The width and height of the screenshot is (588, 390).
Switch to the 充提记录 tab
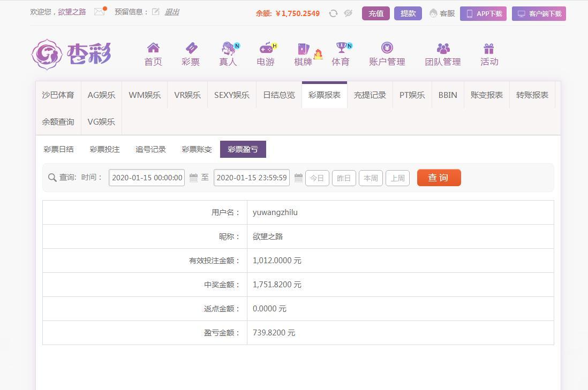[x=370, y=95]
